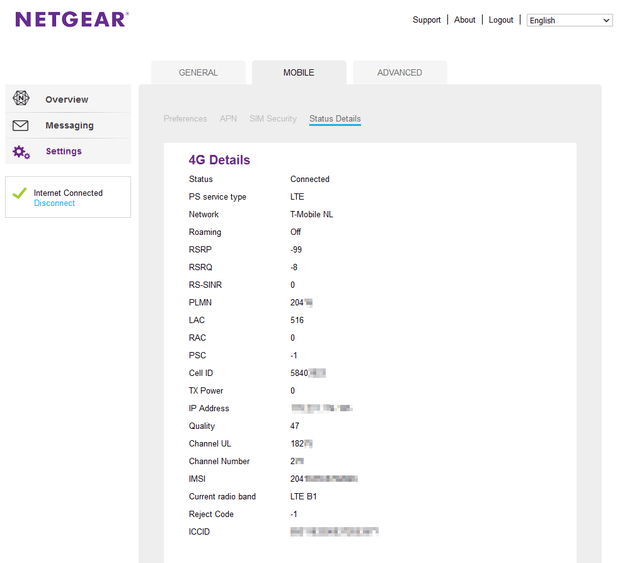This screenshot has width=620, height=563.
Task: Click the Messaging envelope icon
Action: [21, 125]
